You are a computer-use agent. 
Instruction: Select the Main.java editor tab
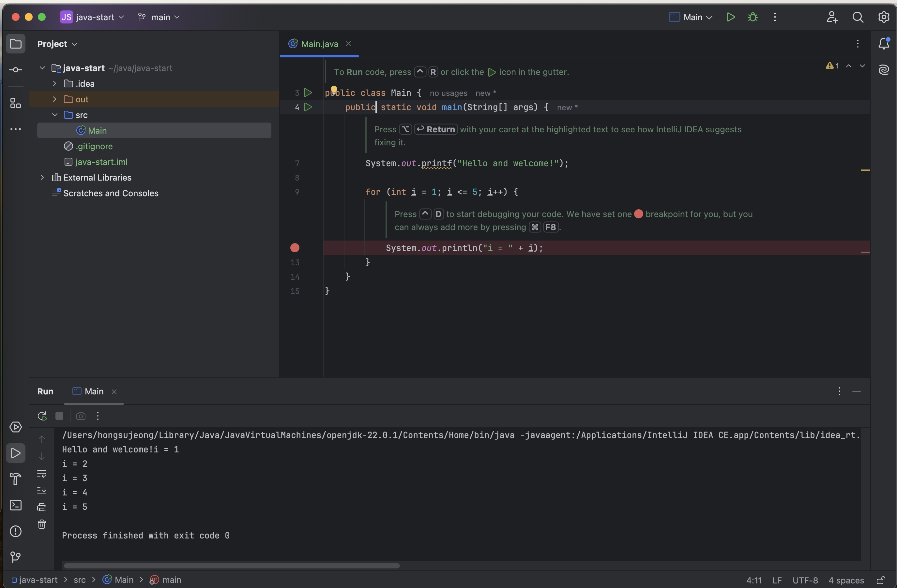[319, 44]
